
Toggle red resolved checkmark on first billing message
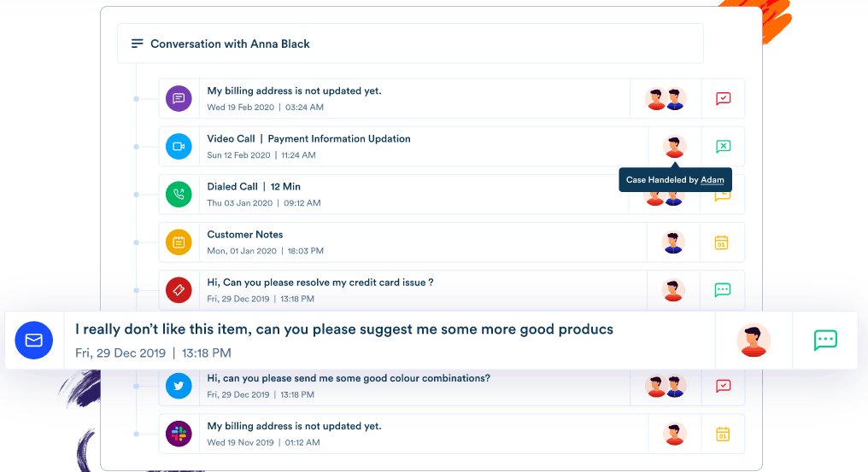click(x=723, y=98)
